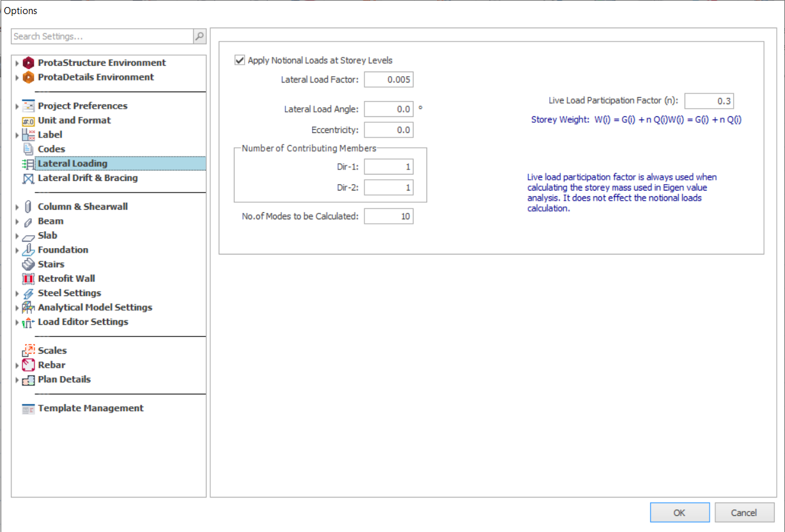The width and height of the screenshot is (785, 532).
Task: Select Codes in the settings list
Action: point(51,148)
